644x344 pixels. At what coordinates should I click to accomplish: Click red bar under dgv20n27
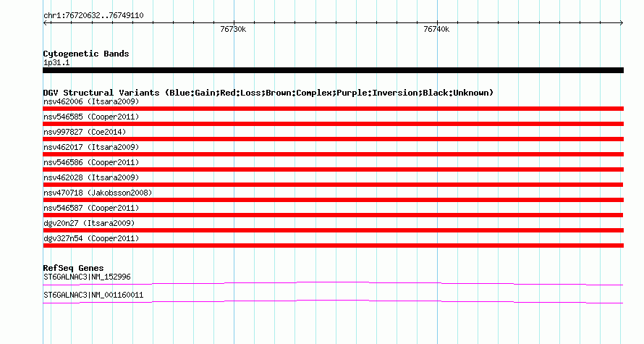[x=333, y=230]
